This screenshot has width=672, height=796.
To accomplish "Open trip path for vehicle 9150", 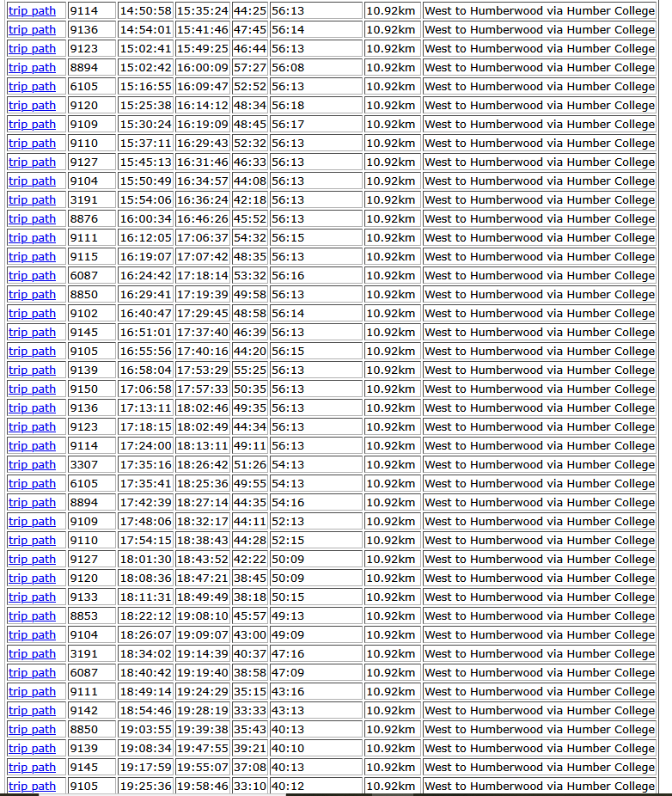I will click(x=32, y=389).
